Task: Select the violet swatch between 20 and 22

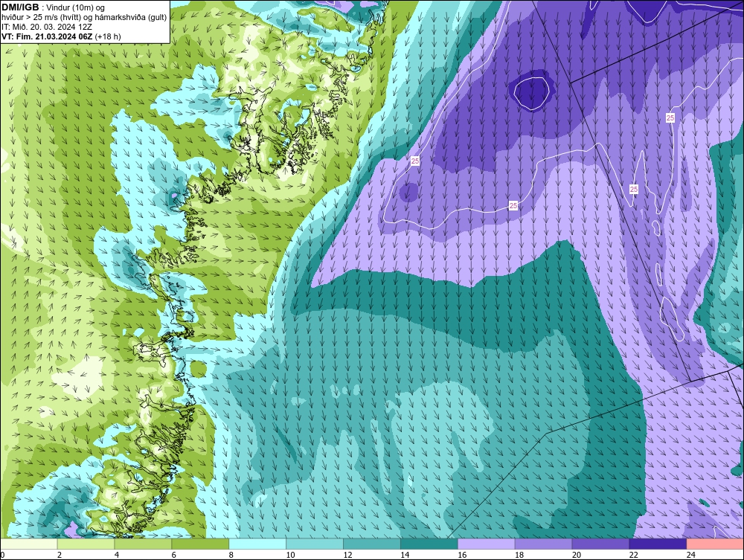Action: [600, 544]
